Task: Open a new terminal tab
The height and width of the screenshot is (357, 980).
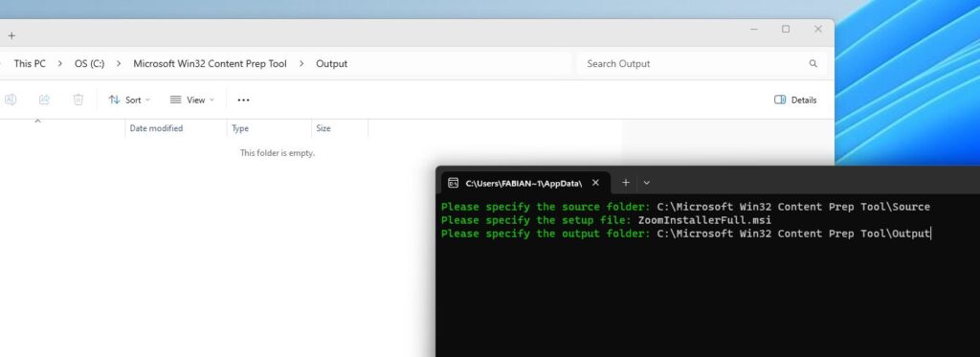Action: 626,183
